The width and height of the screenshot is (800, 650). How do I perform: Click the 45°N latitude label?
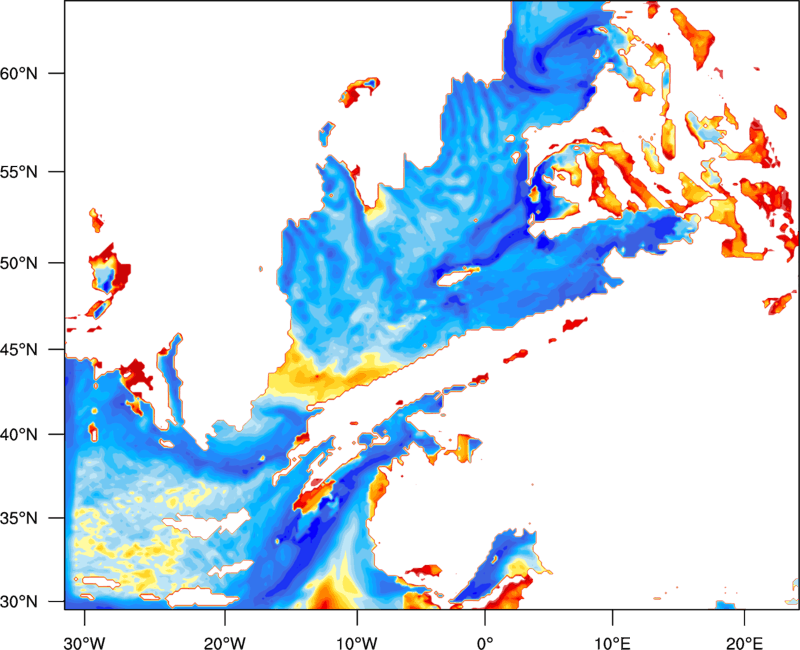(x=19, y=349)
